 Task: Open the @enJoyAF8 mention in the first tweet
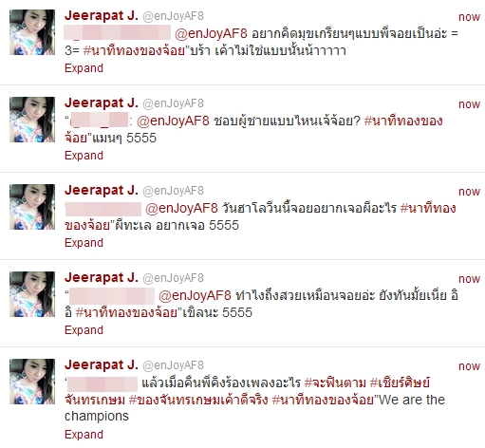pyautogui.click(x=211, y=33)
